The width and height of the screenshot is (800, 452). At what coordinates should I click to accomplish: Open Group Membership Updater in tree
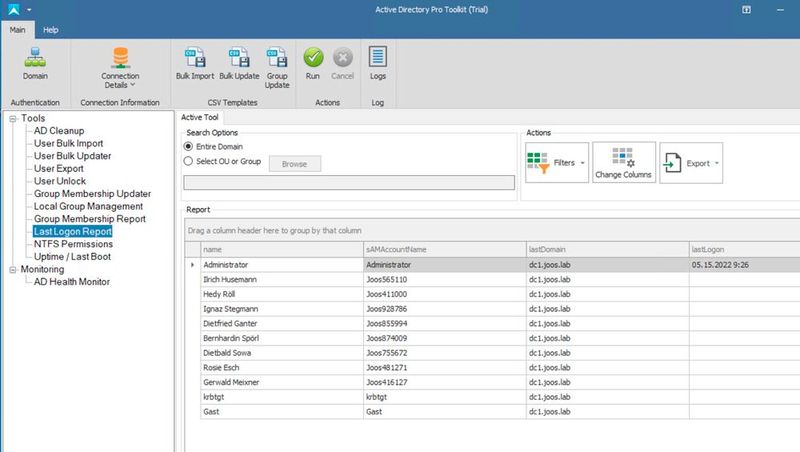click(92, 194)
